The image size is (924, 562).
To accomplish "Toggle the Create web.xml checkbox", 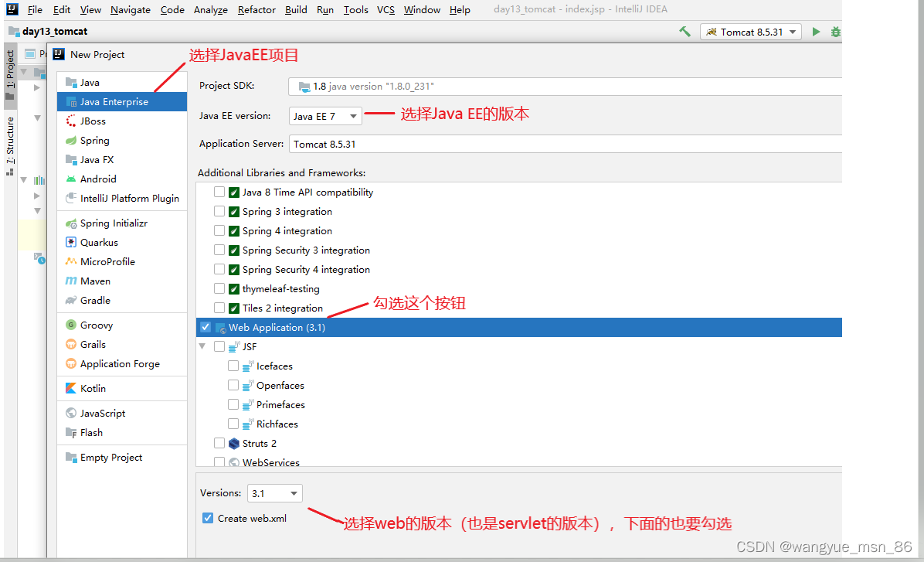I will pos(208,519).
